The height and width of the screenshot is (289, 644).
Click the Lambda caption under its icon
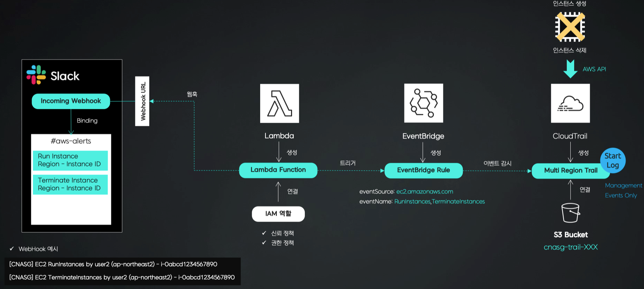point(279,136)
